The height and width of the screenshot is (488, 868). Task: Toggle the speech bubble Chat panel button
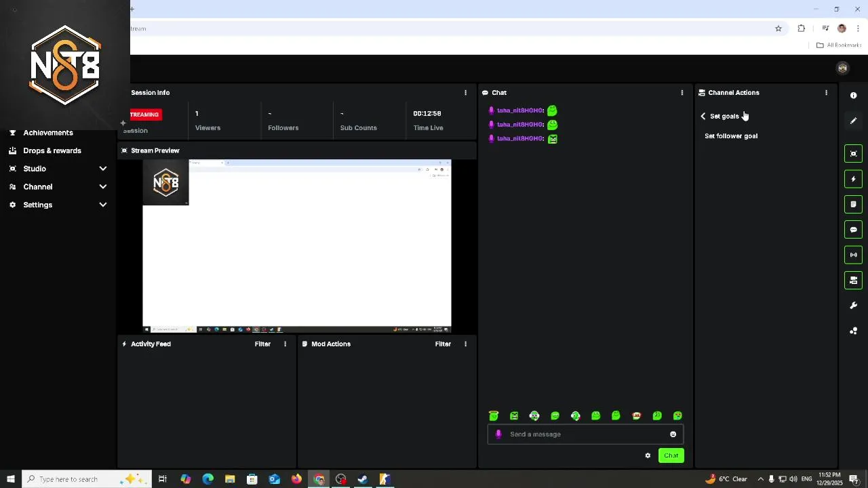pos(854,230)
